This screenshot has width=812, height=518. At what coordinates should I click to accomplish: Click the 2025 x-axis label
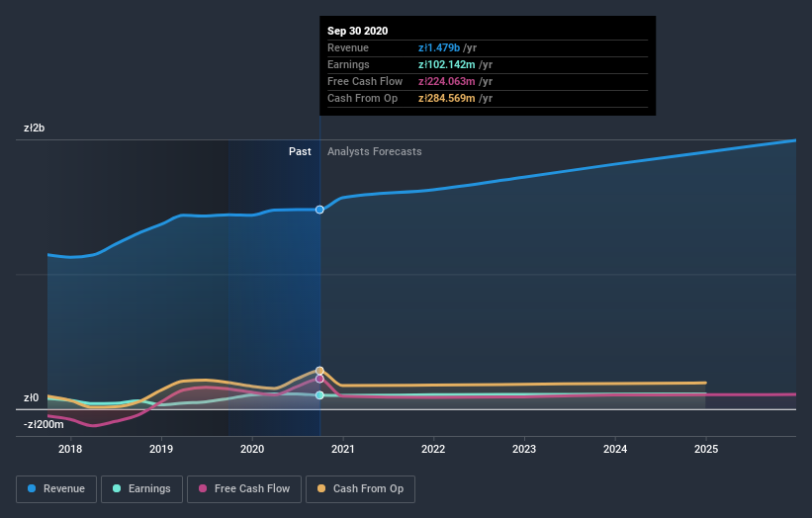tap(706, 449)
